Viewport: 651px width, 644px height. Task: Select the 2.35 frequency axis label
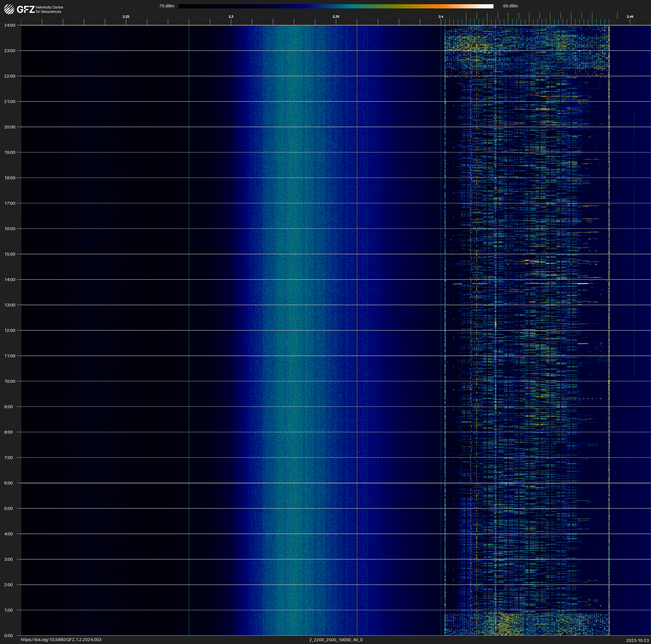[336, 17]
